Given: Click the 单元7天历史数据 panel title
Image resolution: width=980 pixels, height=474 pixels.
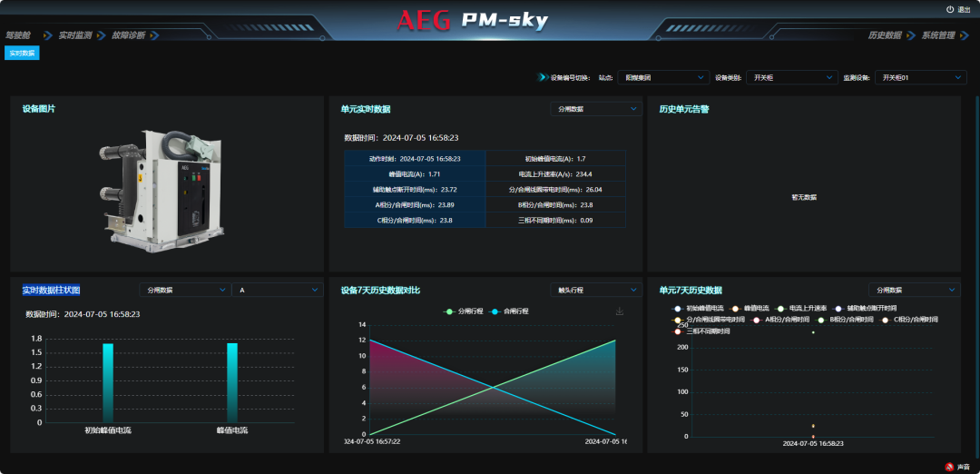Looking at the screenshot, I should [x=691, y=291].
